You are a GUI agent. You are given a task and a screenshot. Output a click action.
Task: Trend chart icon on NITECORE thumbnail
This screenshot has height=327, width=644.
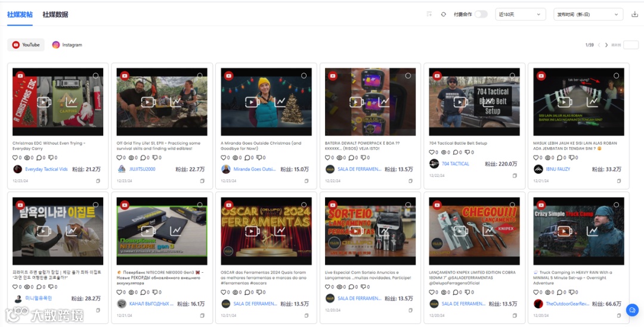click(176, 231)
